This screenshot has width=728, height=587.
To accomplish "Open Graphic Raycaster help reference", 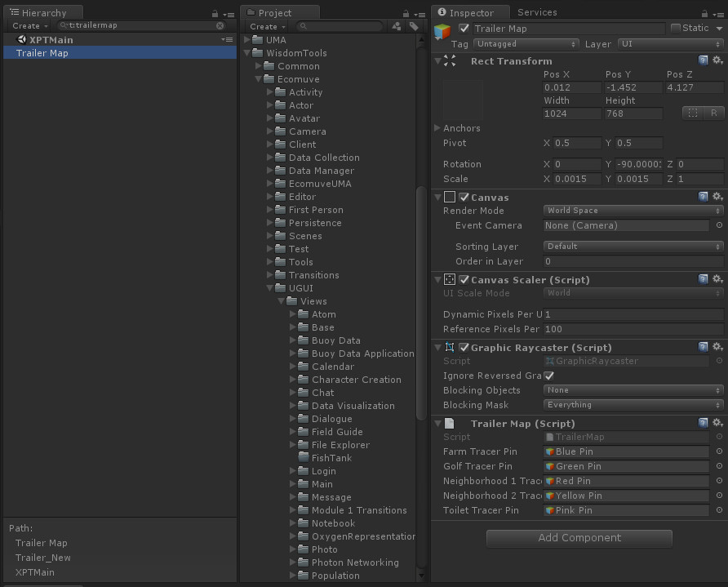I will click(704, 346).
